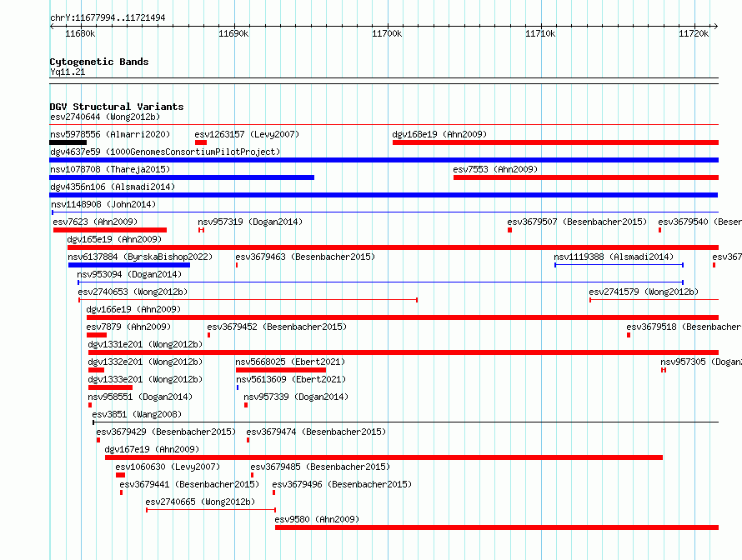This screenshot has width=742, height=560.
Task: Select the red dgv1333e201 variant bar
Action: coord(110,387)
